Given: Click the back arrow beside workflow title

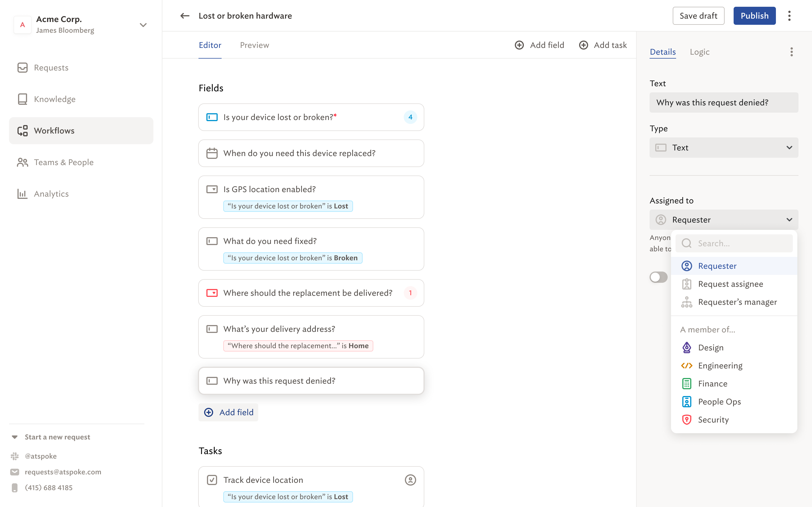Looking at the screenshot, I should click(x=185, y=16).
